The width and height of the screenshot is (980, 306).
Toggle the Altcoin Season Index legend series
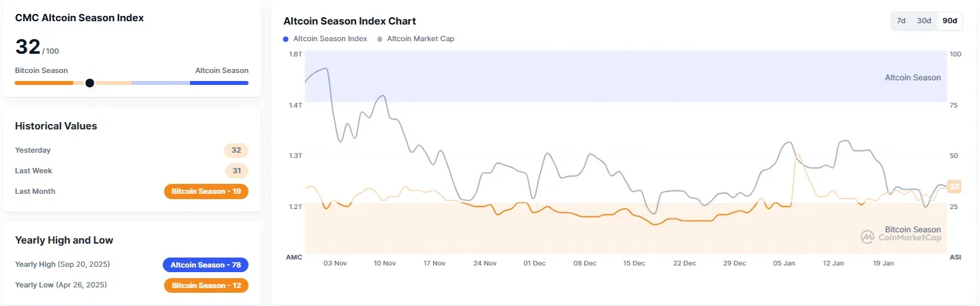coord(326,38)
